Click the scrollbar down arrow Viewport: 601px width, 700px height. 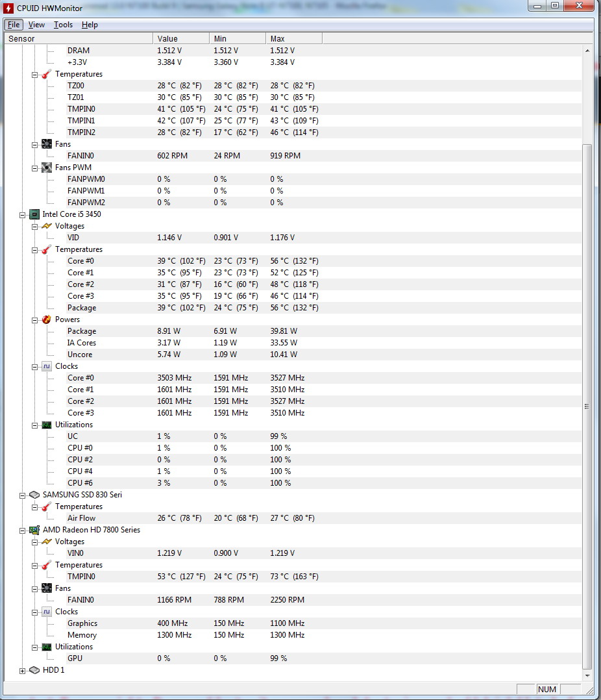pyautogui.click(x=587, y=675)
